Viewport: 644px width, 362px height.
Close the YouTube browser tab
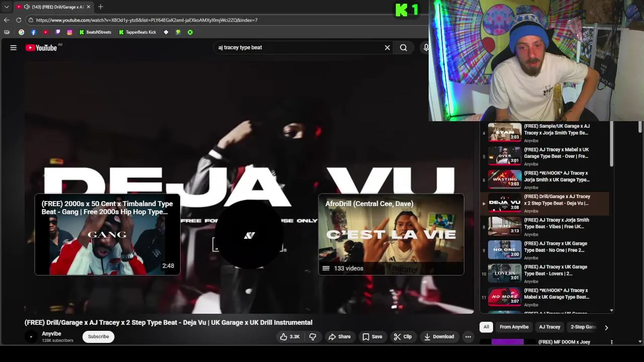point(89,7)
